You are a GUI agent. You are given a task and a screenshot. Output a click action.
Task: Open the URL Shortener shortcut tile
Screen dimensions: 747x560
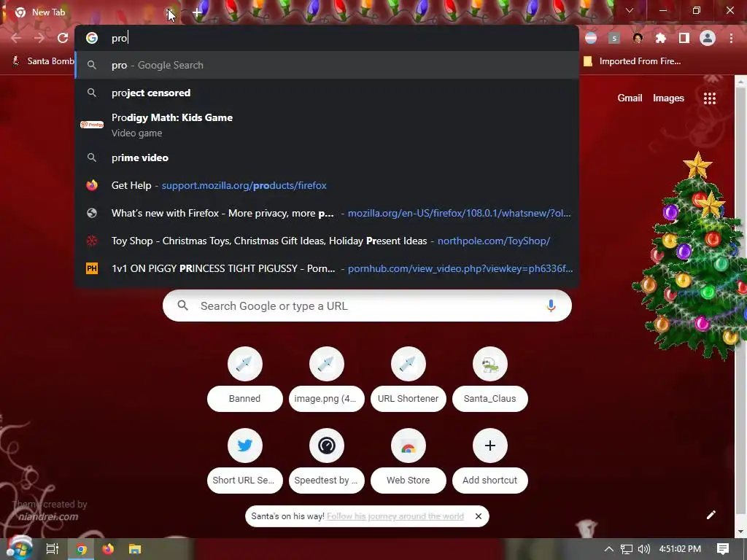coord(409,379)
